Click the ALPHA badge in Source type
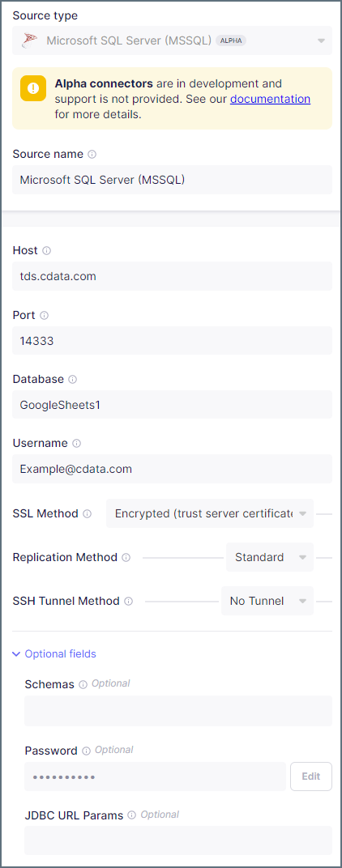Screen dimensions: 342x868 231,40
